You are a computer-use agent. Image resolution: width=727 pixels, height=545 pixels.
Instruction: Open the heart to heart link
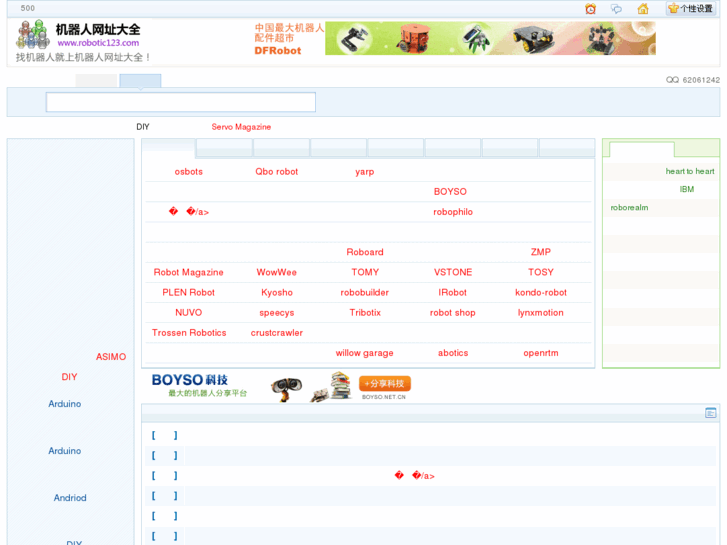point(690,172)
